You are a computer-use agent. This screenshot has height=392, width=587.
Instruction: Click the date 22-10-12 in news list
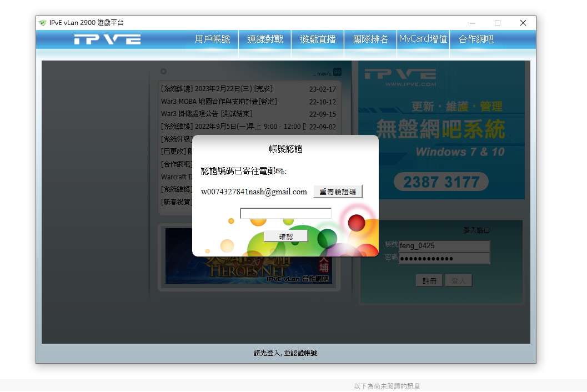322,102
